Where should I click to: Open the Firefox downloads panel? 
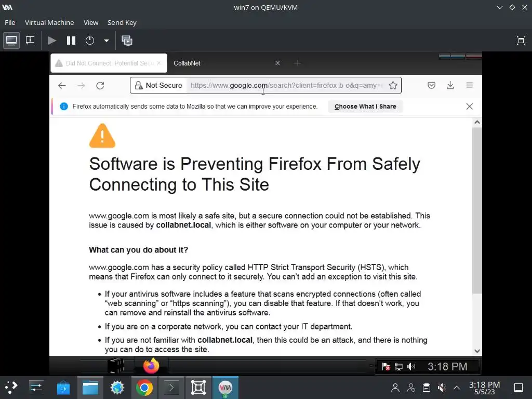coord(450,86)
